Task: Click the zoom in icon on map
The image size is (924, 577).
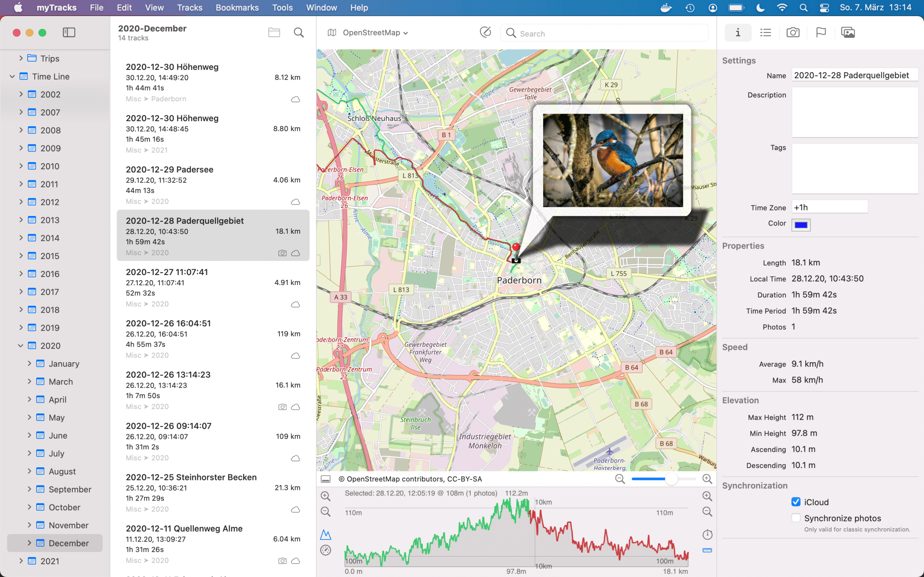Action: click(708, 479)
